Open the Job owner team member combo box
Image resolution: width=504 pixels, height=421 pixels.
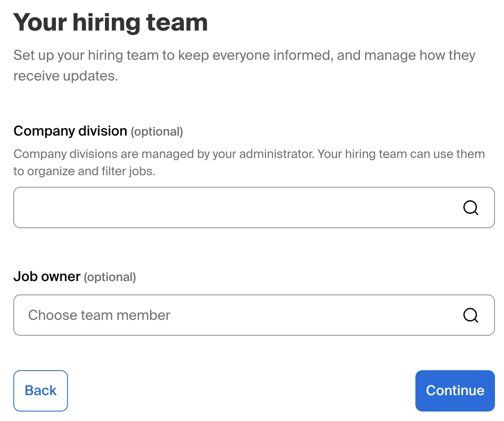pyautogui.click(x=254, y=315)
